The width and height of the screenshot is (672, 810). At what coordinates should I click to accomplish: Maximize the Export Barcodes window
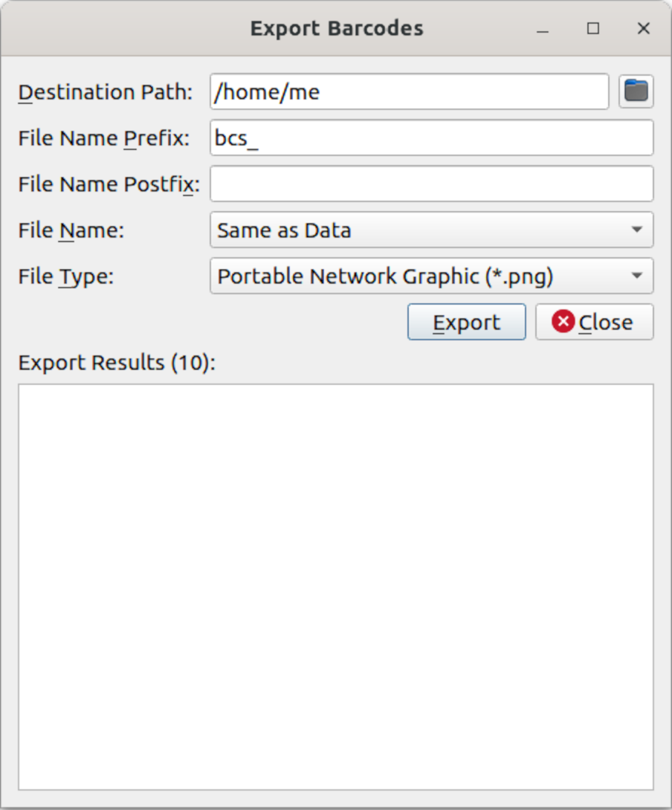(592, 28)
